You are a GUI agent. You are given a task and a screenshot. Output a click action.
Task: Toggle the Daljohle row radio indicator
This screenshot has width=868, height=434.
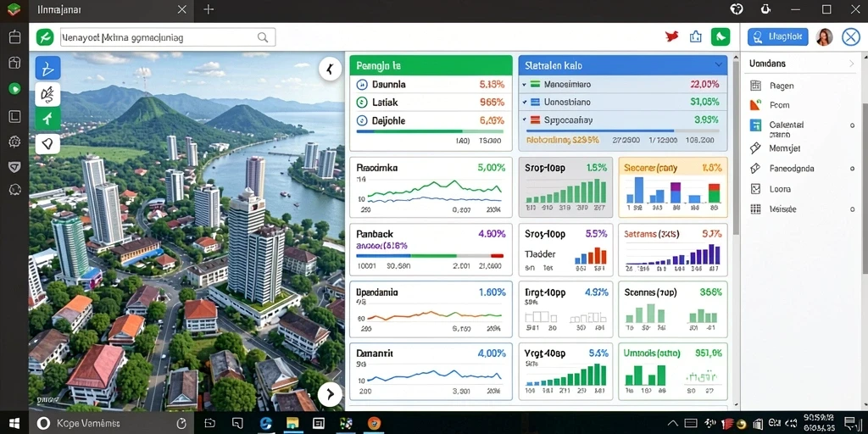(x=361, y=120)
